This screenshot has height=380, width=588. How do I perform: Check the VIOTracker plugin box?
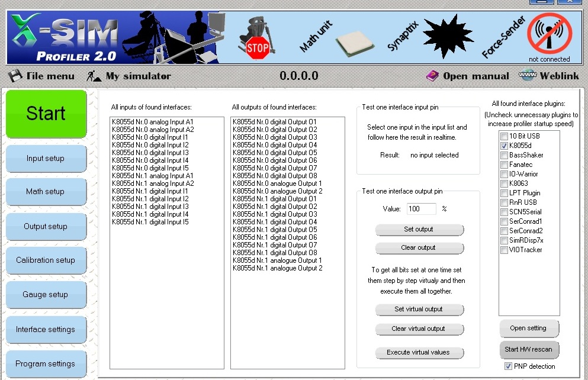[505, 250]
